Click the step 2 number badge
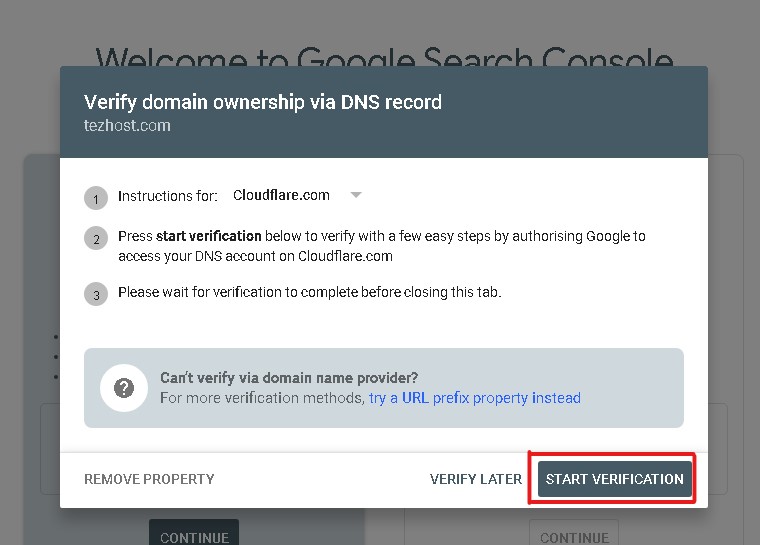The height and width of the screenshot is (545, 760). pyautogui.click(x=96, y=239)
